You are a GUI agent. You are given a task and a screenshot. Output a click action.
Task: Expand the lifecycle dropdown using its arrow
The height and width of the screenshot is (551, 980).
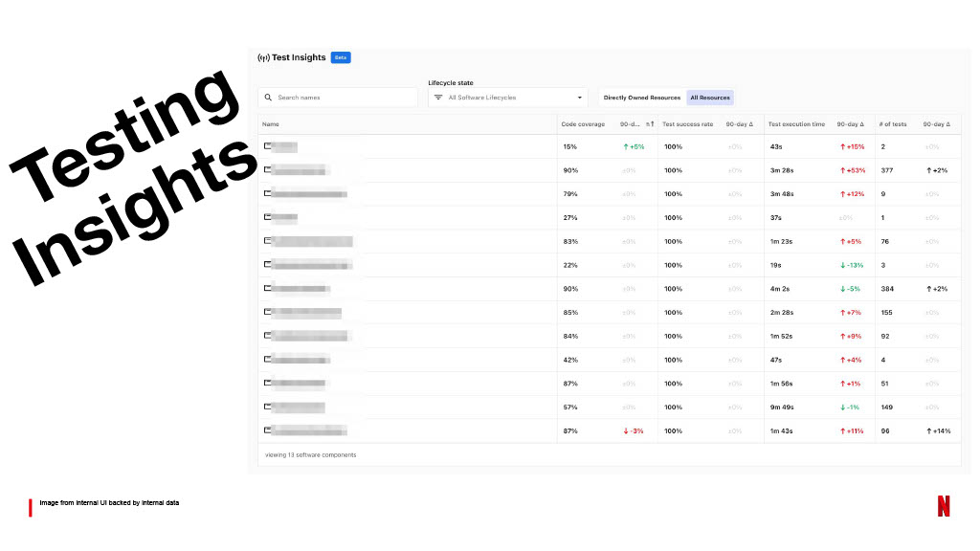click(x=579, y=98)
